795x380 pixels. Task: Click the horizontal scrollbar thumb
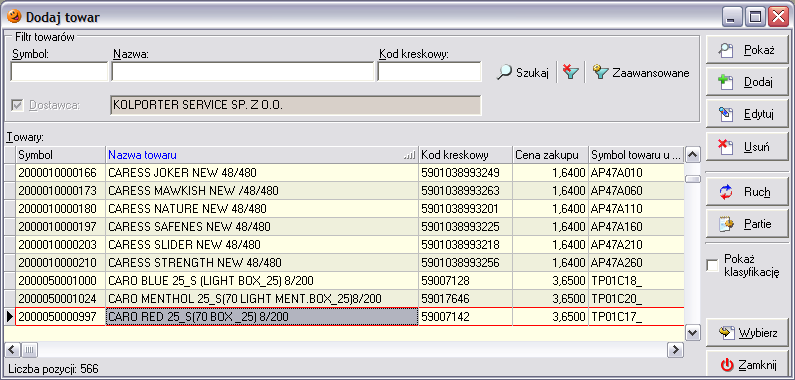[29, 349]
